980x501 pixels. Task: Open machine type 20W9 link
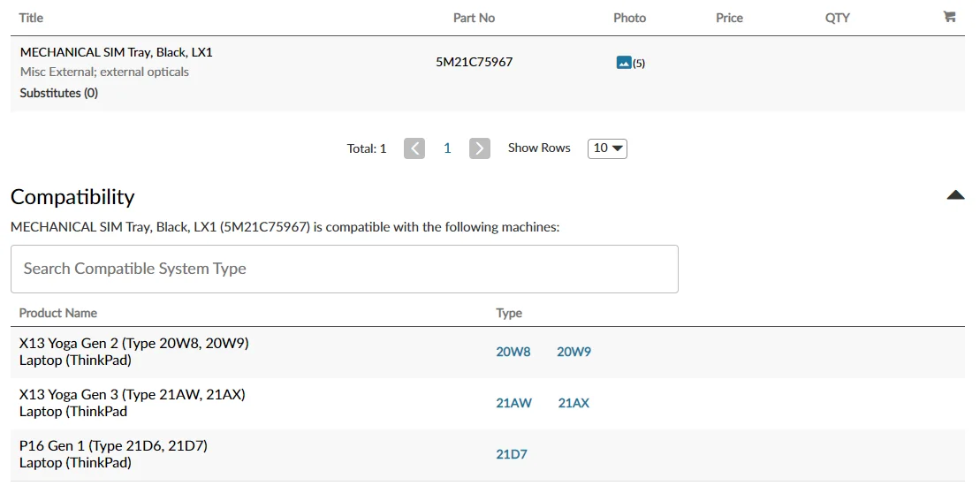coord(574,352)
